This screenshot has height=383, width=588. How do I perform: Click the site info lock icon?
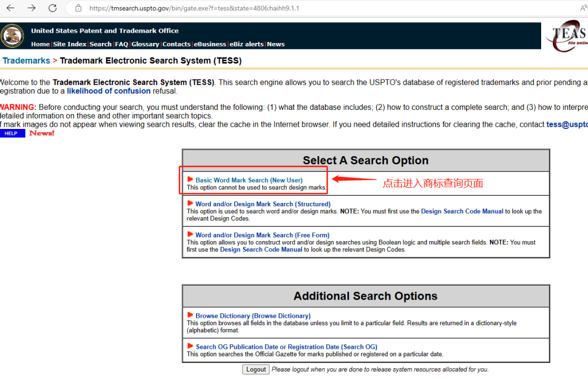pos(78,8)
